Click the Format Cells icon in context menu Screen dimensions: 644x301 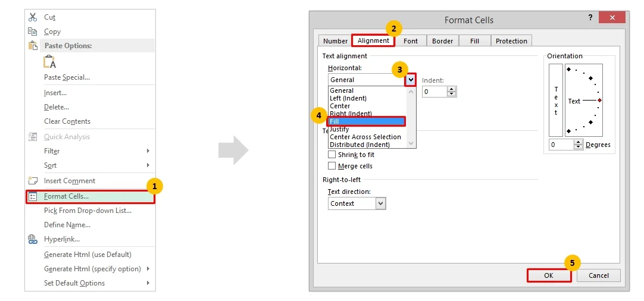[x=33, y=196]
